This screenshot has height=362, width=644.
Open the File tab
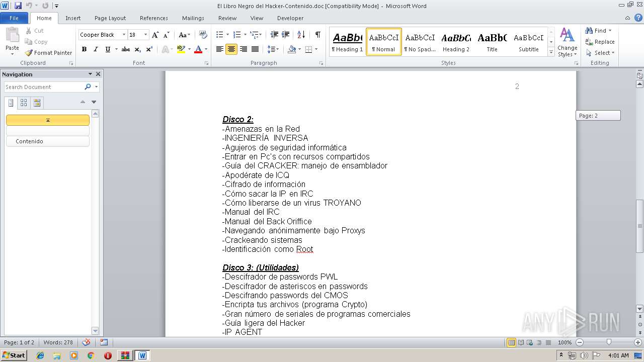click(14, 18)
